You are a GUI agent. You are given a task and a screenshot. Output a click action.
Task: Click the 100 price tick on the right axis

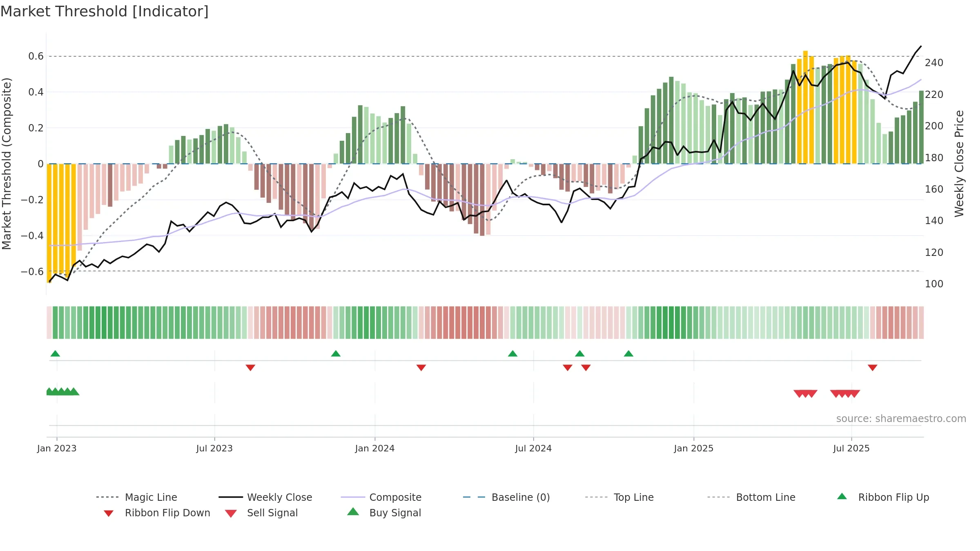934,284
